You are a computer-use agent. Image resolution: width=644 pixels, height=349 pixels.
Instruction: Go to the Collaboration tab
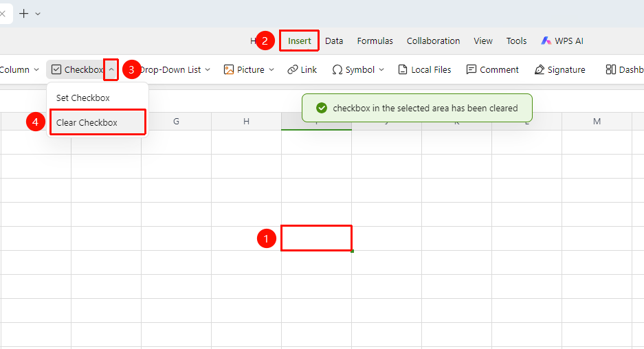(433, 41)
